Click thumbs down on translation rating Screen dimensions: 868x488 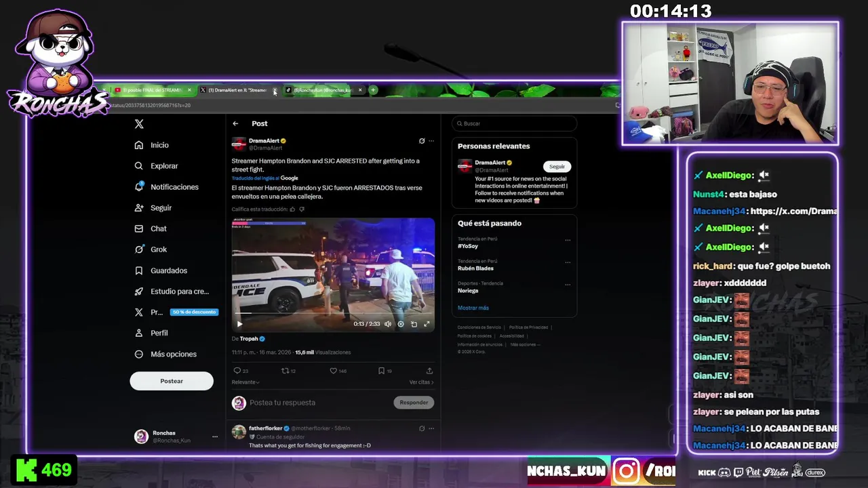pyautogui.click(x=302, y=209)
